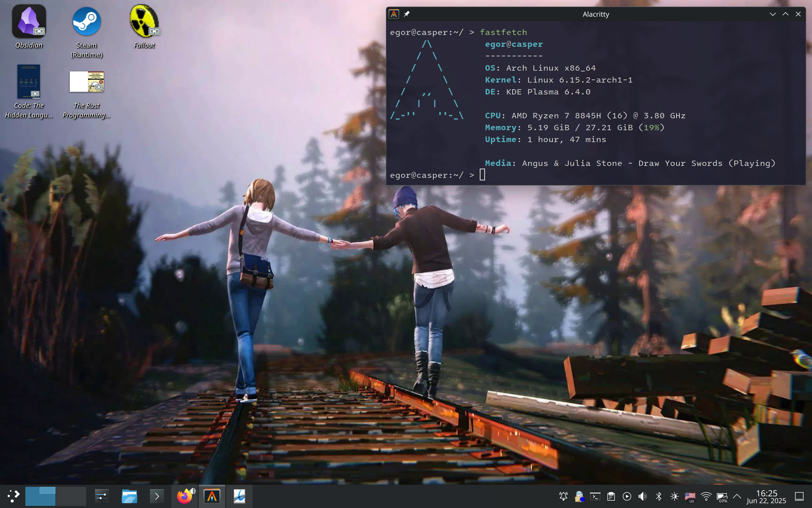Open Wi-Fi networks tray icon
Viewport: 812px width, 508px height.
(x=706, y=496)
